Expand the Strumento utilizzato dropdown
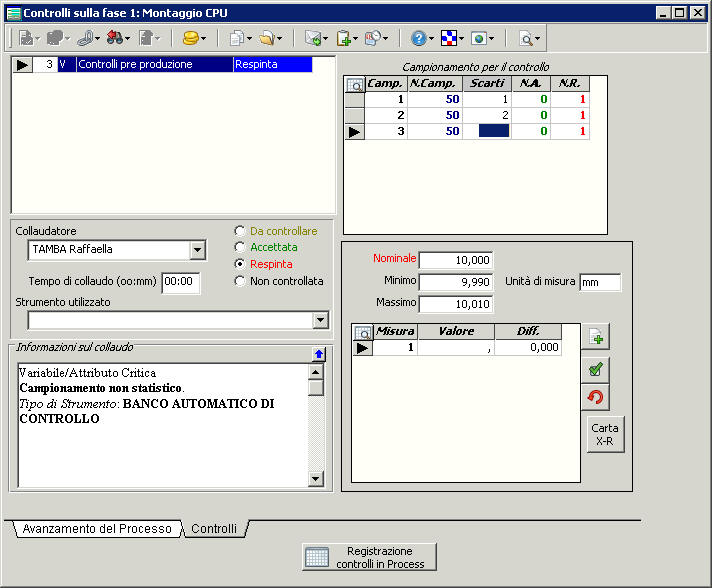Screen dimensions: 712x588 pos(320,320)
